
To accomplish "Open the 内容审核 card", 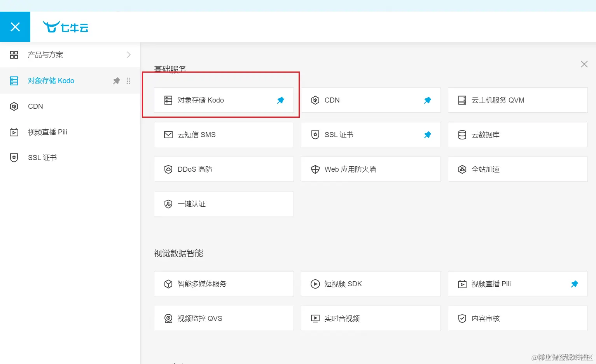I will [518, 319].
